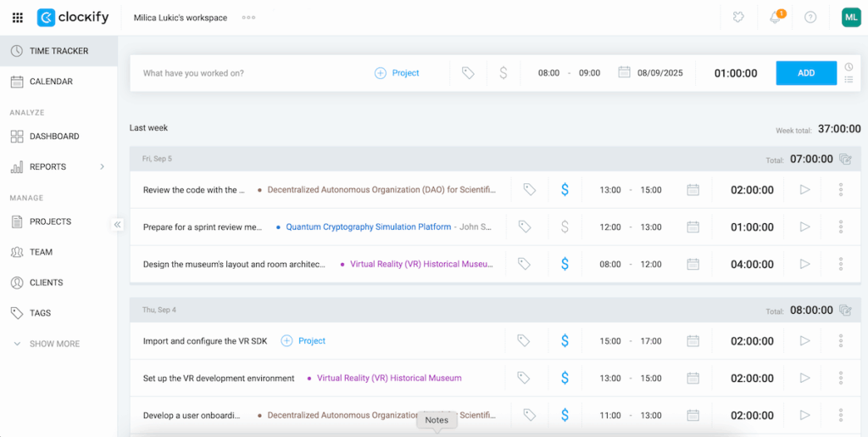
Task: Open more options for 'Review the code' entry
Action: point(840,190)
